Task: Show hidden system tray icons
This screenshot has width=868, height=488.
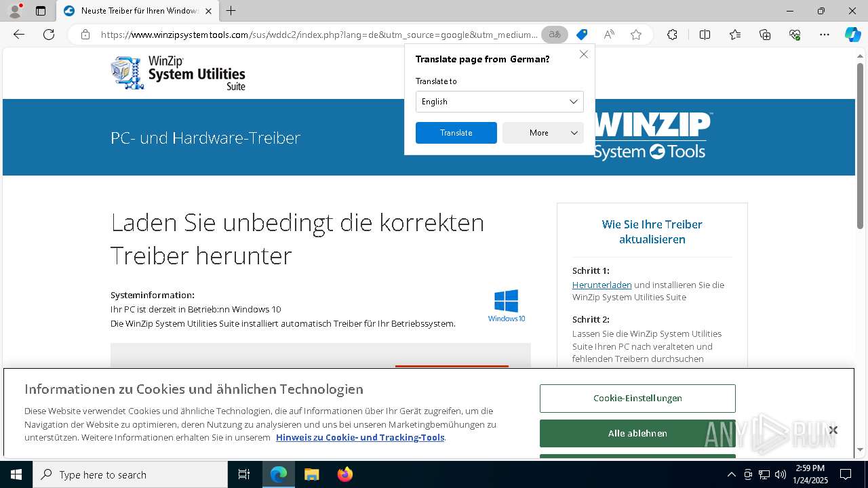Action: tap(731, 474)
